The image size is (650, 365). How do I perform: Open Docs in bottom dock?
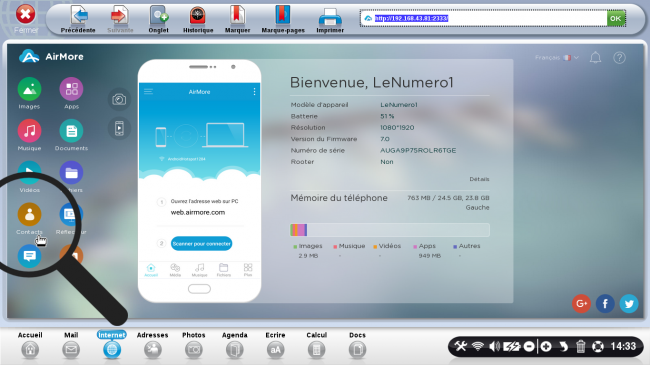point(357,345)
